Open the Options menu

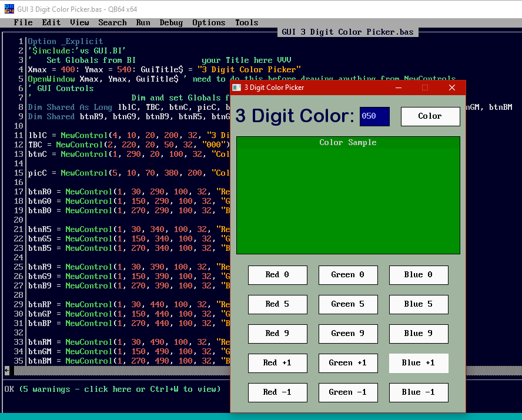pyautogui.click(x=209, y=22)
